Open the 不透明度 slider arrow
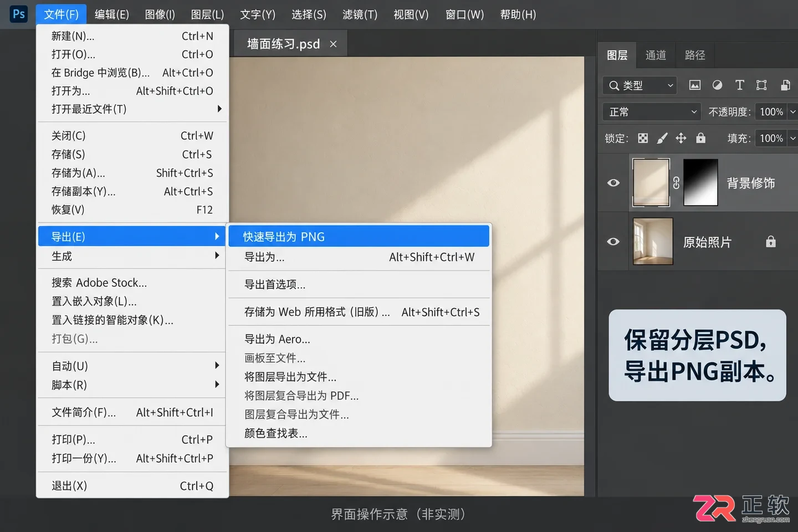Viewport: 798px width, 532px height. click(792, 112)
